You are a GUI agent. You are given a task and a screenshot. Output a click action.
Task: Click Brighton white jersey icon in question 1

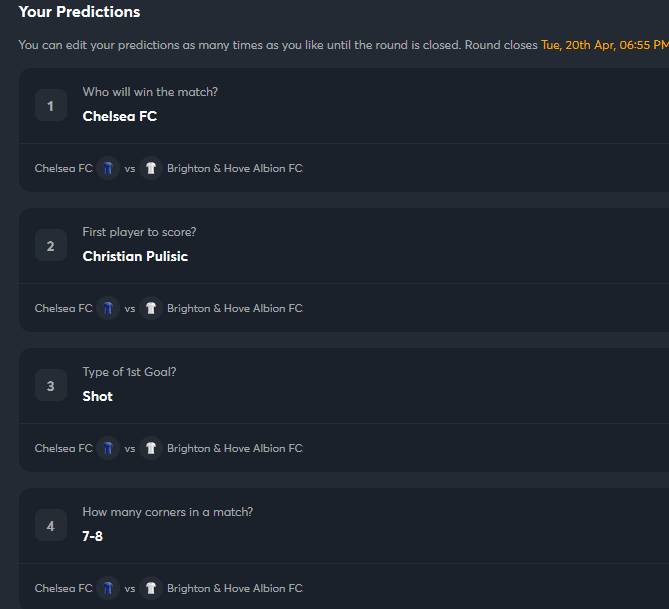[151, 168]
